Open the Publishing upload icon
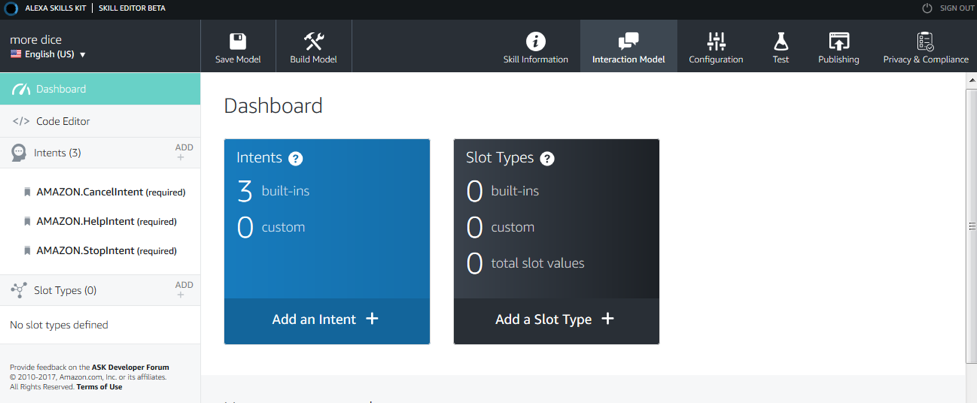Viewport: 977px width, 403px height. [x=839, y=42]
